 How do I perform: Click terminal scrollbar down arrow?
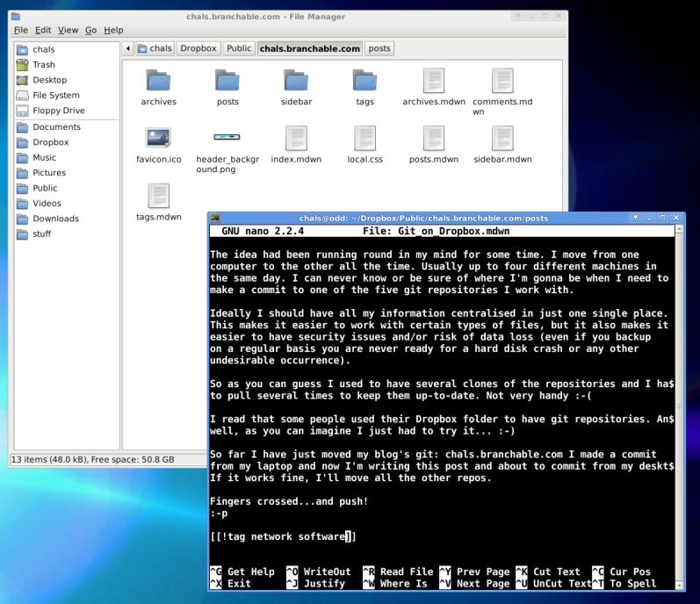(680, 586)
